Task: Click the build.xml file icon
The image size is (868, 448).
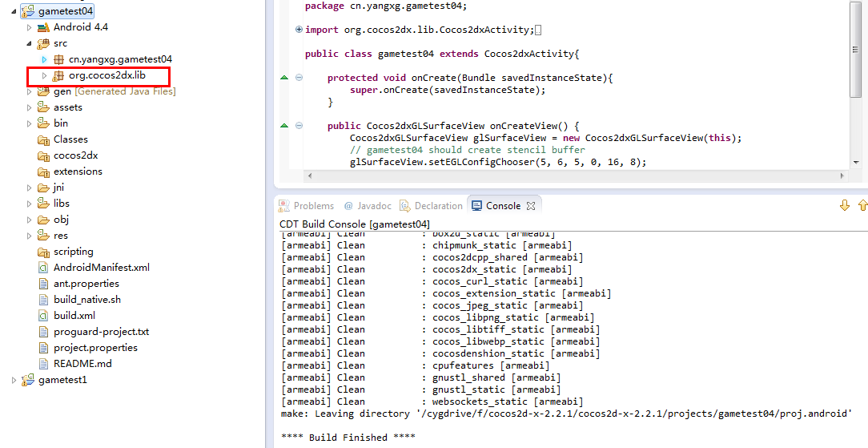Action: [x=43, y=317]
